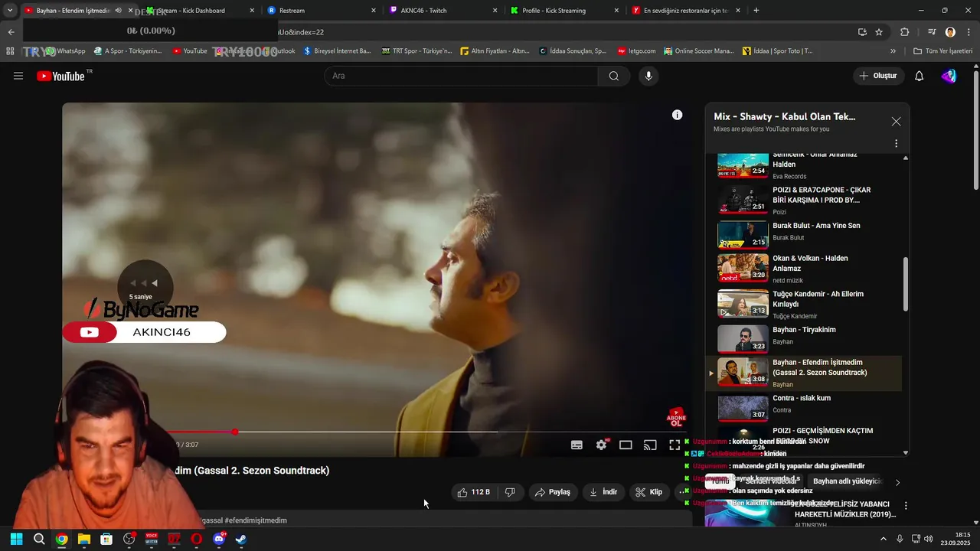
Task: Open the tab search dropdown arrow
Action: click(x=10, y=11)
